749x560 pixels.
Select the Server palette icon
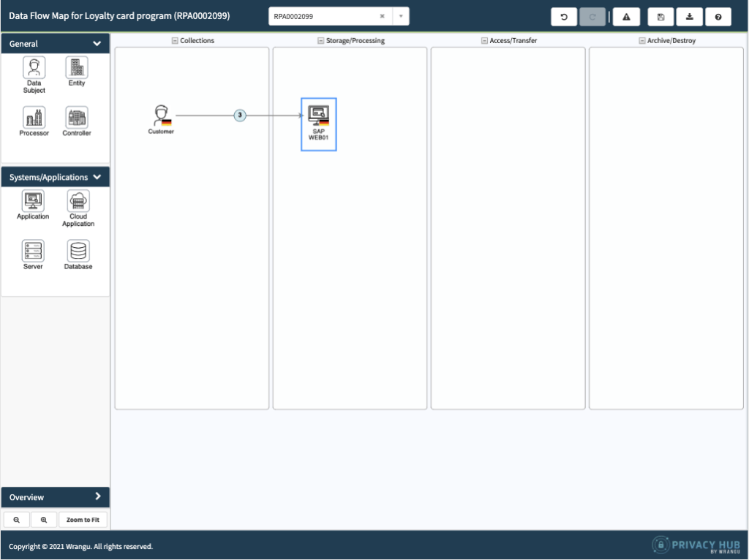coord(33,251)
